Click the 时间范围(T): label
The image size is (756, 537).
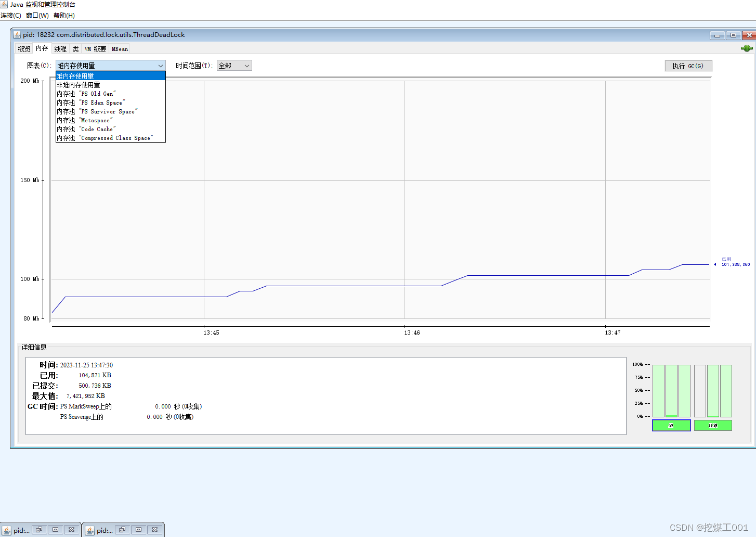point(194,66)
